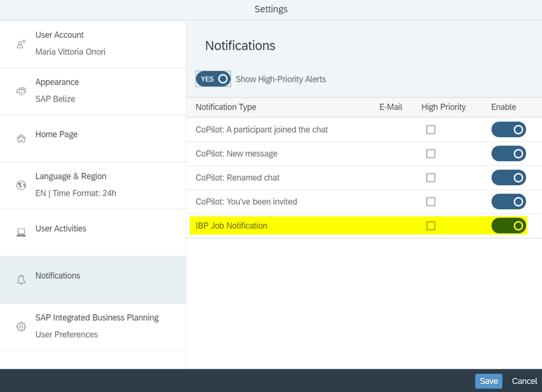Image resolution: width=542 pixels, height=392 pixels.
Task: Select the SAP Integrated Business Planning gear icon
Action: pyautogui.click(x=21, y=327)
